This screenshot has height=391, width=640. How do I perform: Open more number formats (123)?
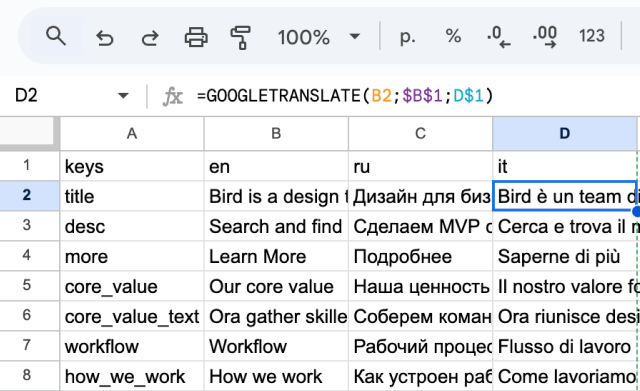[x=591, y=36]
